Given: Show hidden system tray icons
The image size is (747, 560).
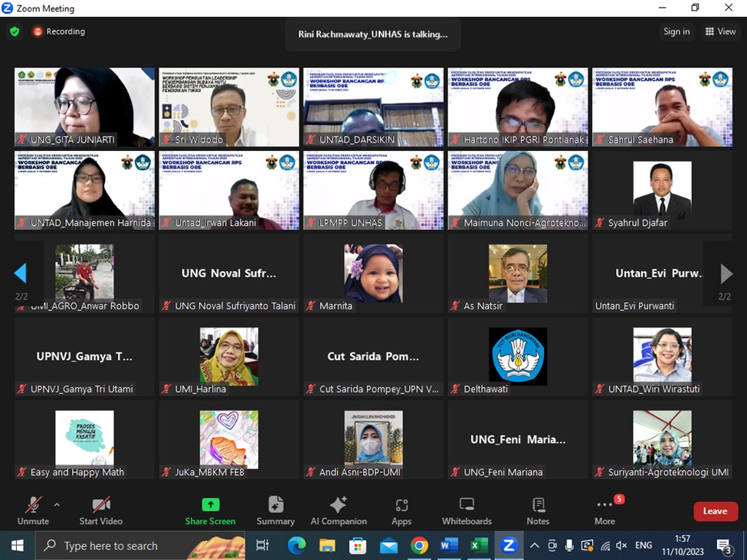Looking at the screenshot, I should pos(535,545).
